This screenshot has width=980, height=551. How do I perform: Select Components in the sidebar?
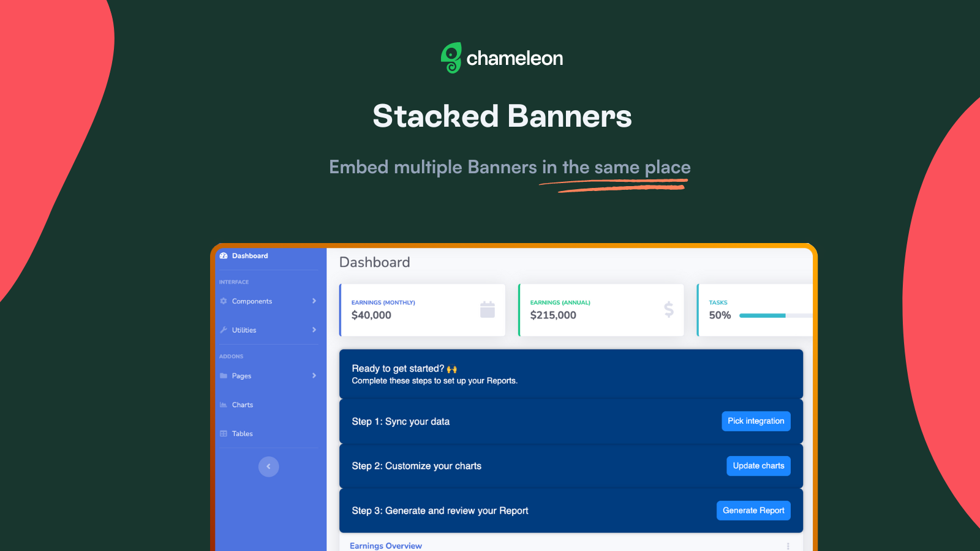point(268,301)
